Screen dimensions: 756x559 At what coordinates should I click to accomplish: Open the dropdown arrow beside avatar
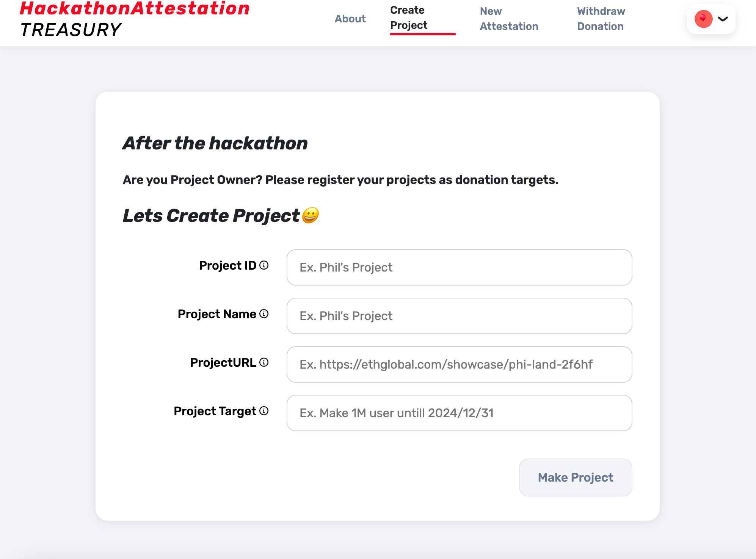click(723, 18)
